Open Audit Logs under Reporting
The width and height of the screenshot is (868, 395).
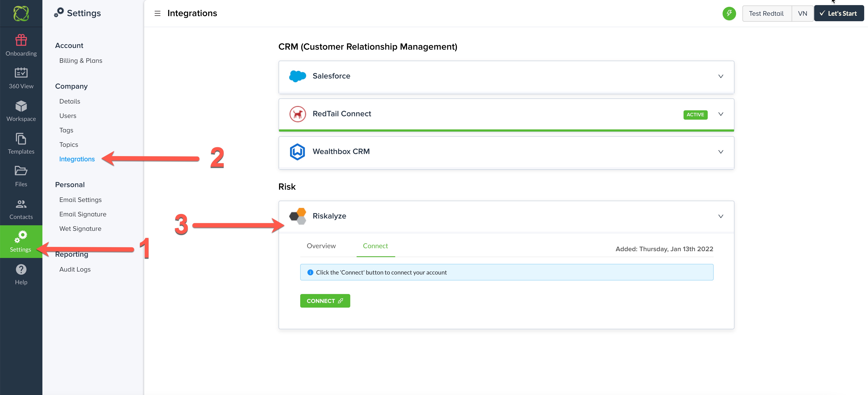pyautogui.click(x=75, y=269)
